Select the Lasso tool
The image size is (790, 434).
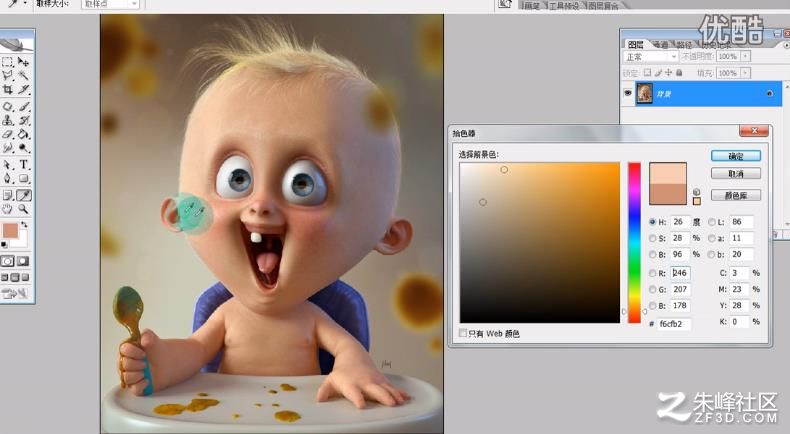click(8, 76)
